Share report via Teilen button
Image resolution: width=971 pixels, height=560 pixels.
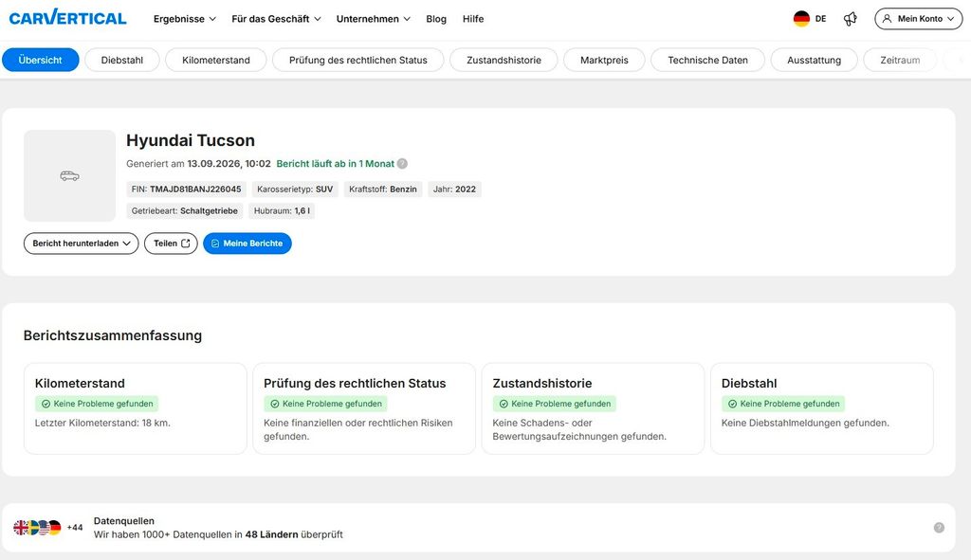tap(171, 244)
